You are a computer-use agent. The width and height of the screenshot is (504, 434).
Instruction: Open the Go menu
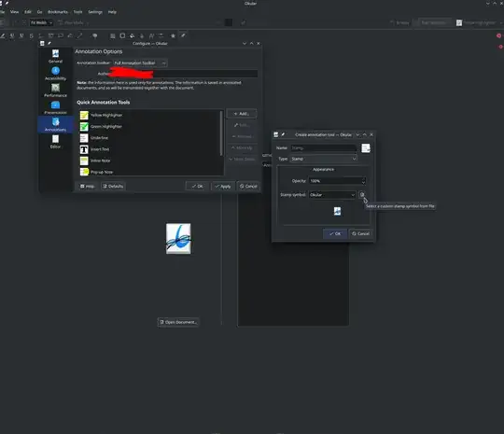(39, 12)
